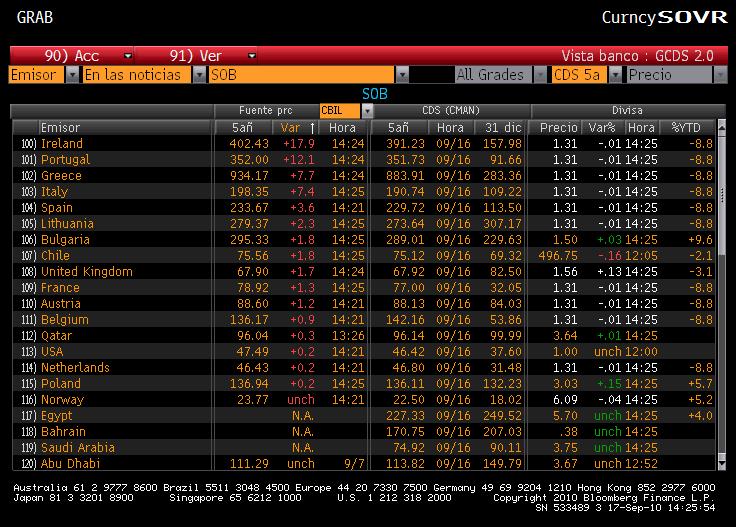Open the Precio dropdown arrow
This screenshot has height=527, width=736.
tap(720, 75)
